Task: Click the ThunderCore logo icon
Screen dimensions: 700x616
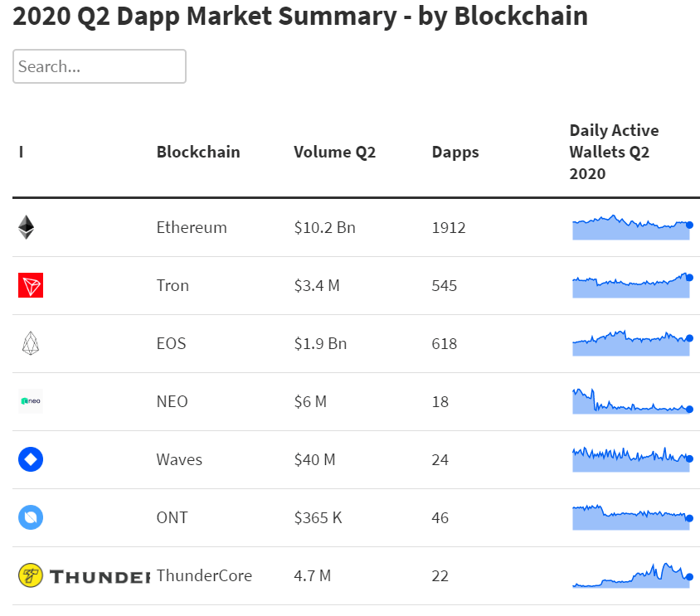Action: (x=83, y=575)
